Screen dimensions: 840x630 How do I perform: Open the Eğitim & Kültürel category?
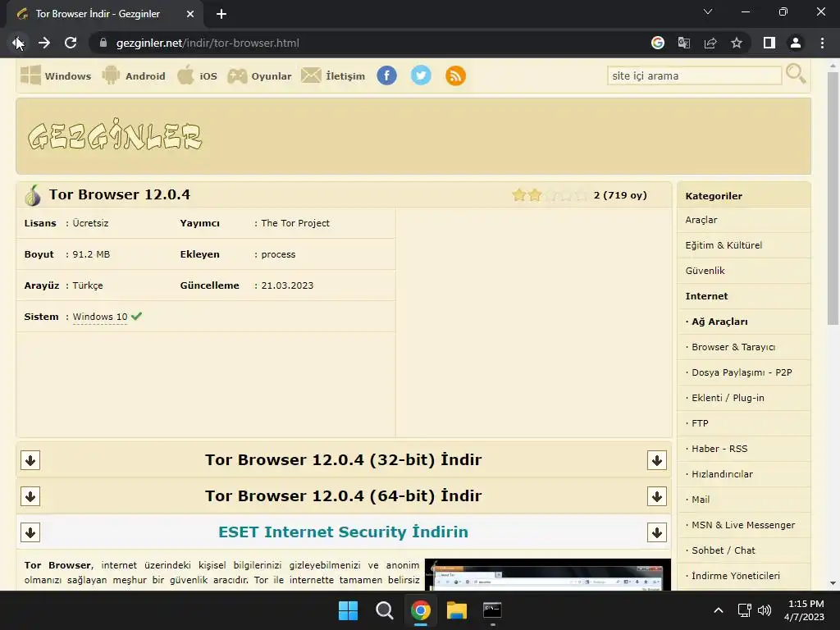(724, 245)
